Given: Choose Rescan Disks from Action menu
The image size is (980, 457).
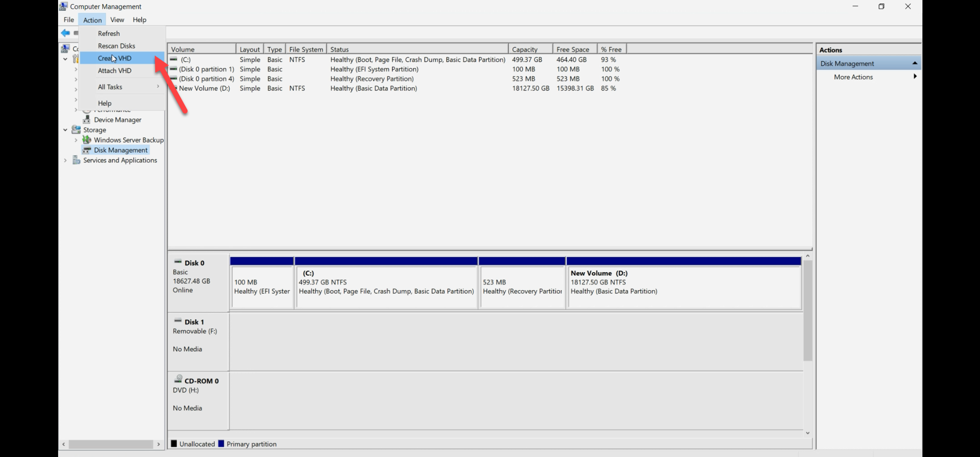Looking at the screenshot, I should (122, 46).
